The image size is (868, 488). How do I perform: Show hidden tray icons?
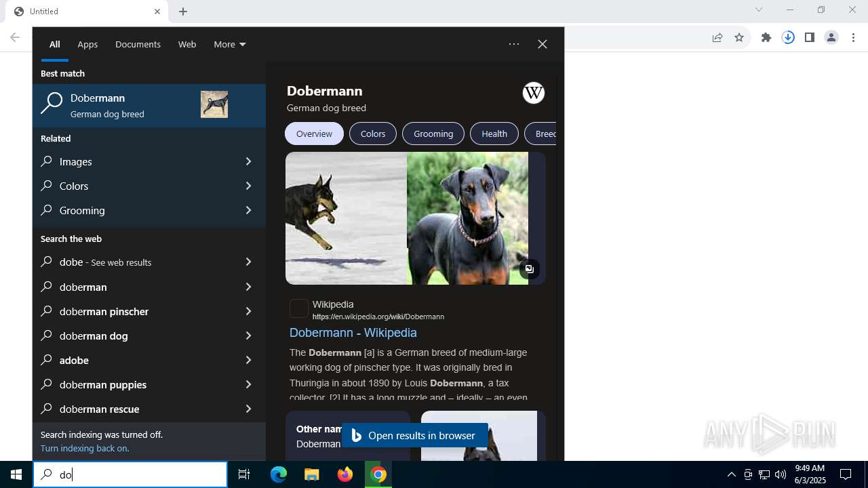tap(731, 474)
